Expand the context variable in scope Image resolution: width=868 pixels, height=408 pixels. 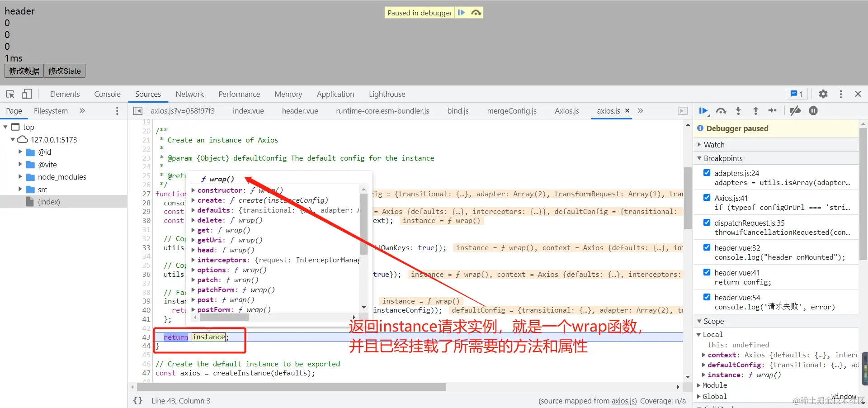(703, 355)
